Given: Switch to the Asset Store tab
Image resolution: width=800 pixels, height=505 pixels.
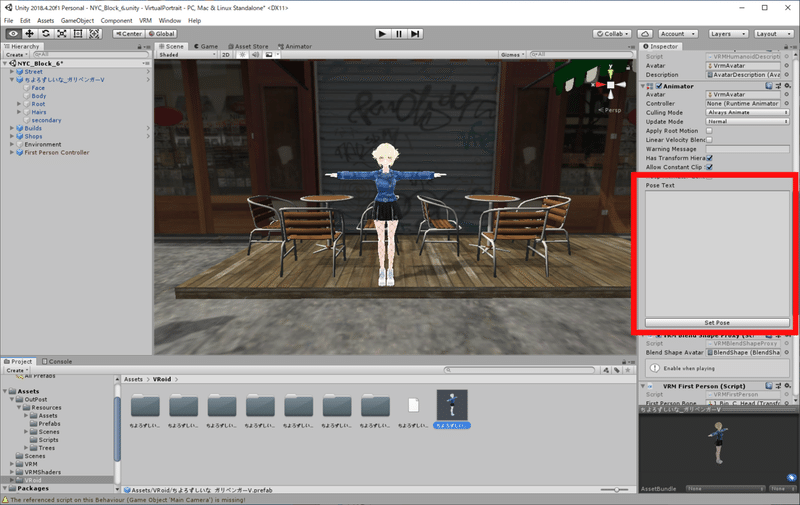Looking at the screenshot, I should 248,46.
